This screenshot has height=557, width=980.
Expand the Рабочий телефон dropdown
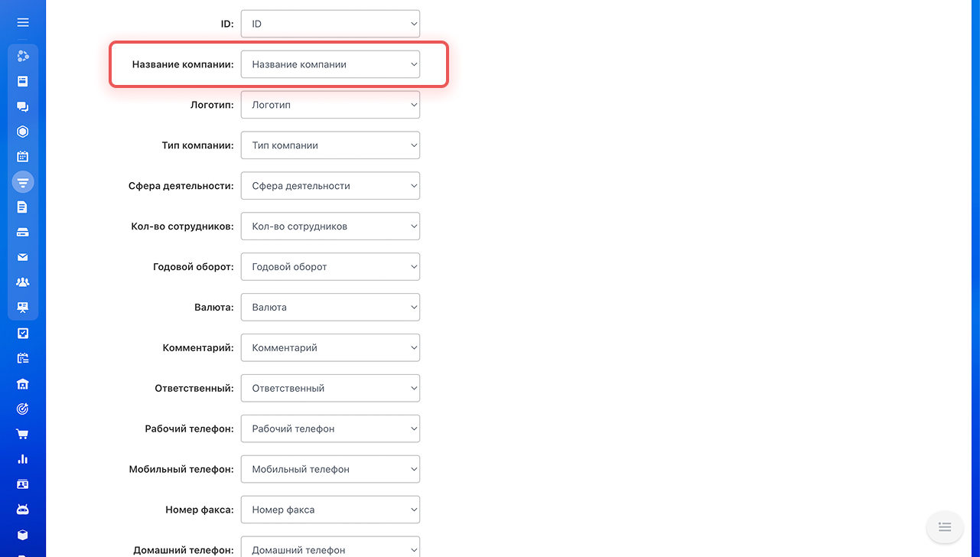point(330,428)
